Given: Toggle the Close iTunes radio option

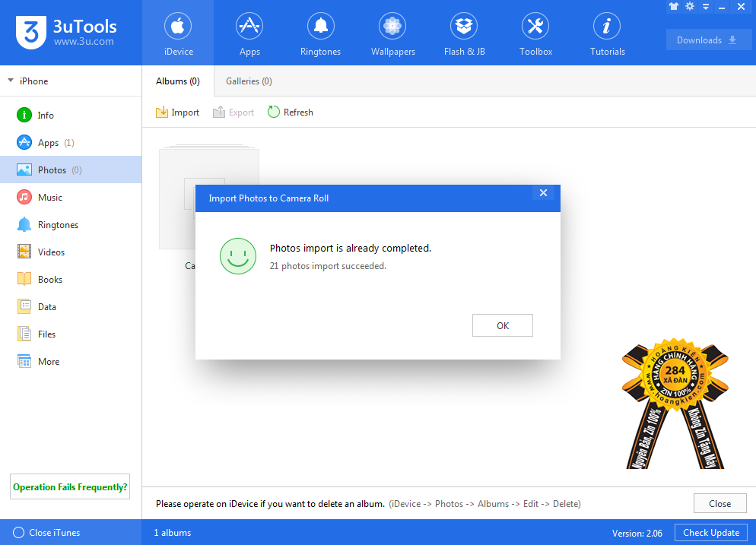Looking at the screenshot, I should [18, 533].
